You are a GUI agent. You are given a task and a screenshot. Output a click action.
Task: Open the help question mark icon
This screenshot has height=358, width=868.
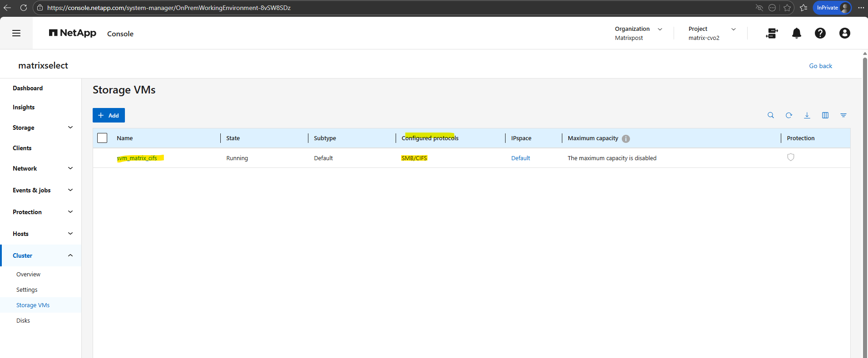[820, 33]
